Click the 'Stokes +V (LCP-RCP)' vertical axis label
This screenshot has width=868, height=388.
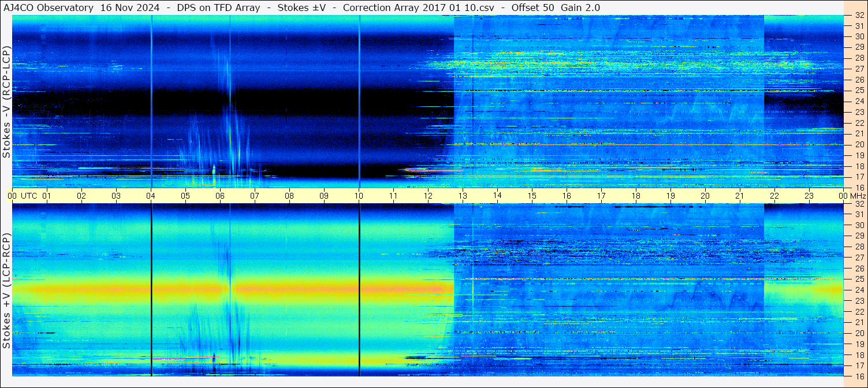[6, 290]
